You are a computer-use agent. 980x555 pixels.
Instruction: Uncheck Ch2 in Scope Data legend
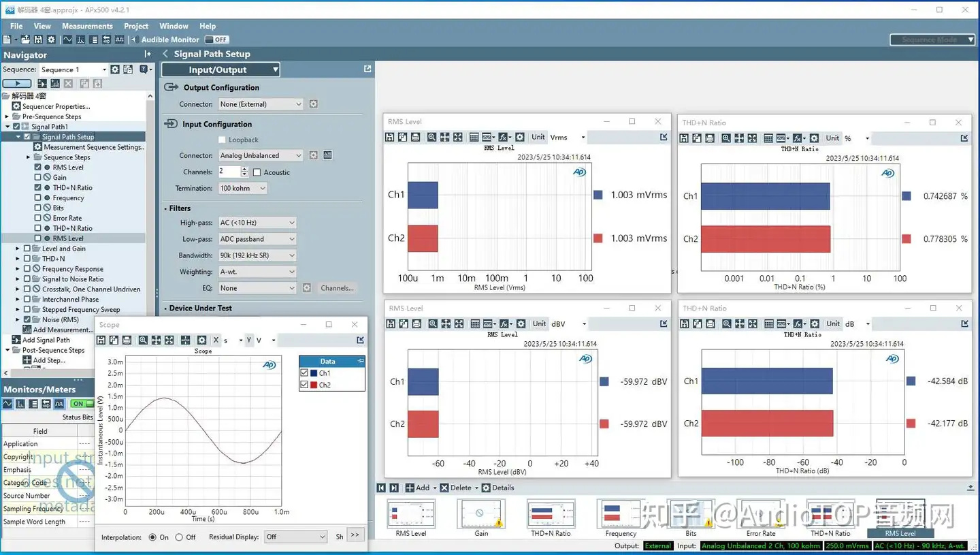click(304, 385)
